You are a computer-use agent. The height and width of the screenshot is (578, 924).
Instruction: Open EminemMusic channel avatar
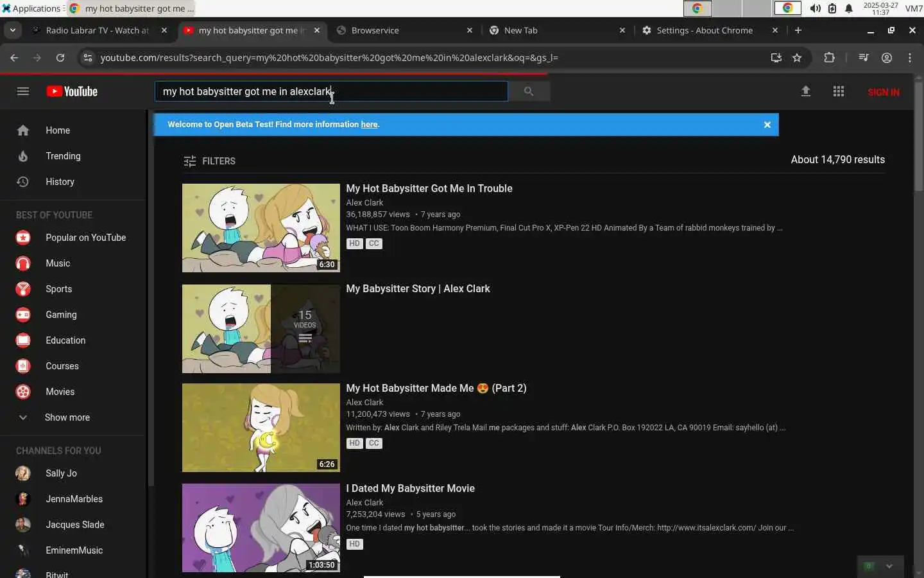point(23,550)
